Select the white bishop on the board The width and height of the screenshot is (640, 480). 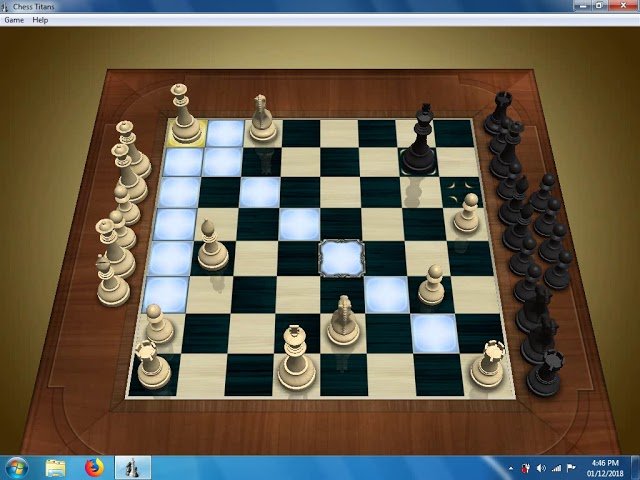pos(212,245)
